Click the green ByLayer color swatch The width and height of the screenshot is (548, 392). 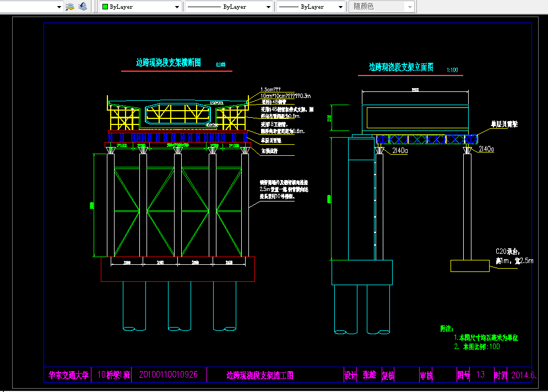tap(105, 7)
